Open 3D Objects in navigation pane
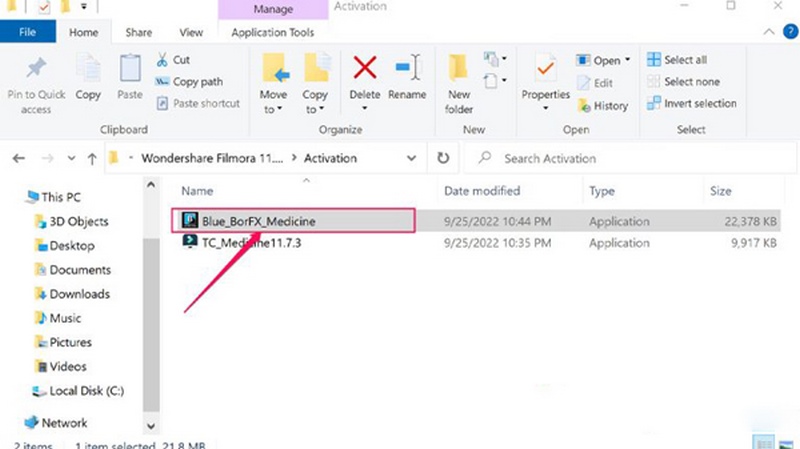This screenshot has width=800, height=449. coord(71,221)
